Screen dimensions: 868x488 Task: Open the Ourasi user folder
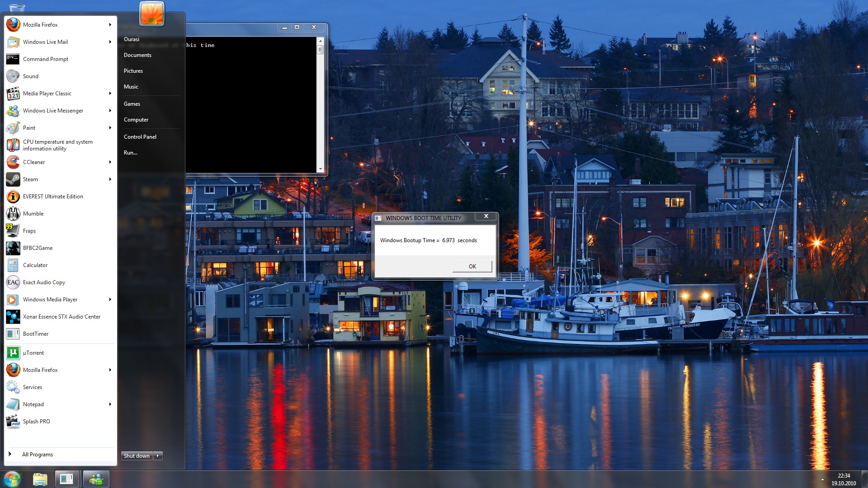point(132,39)
